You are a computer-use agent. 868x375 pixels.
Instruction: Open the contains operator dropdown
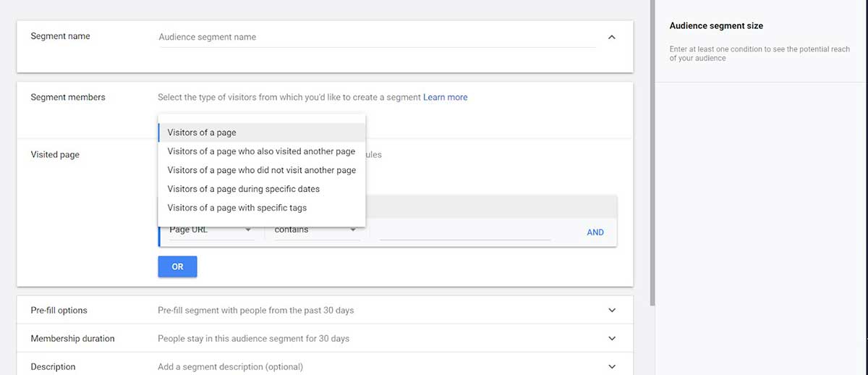[x=316, y=229]
